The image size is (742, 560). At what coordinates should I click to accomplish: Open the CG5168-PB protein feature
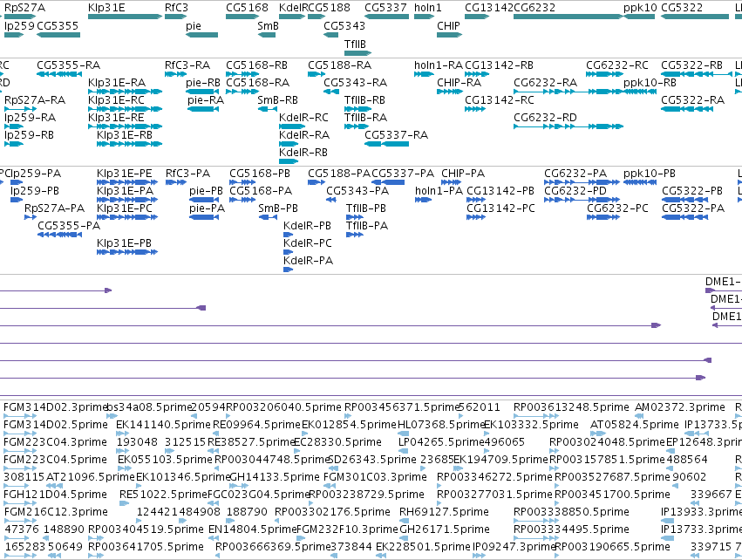pos(242,182)
